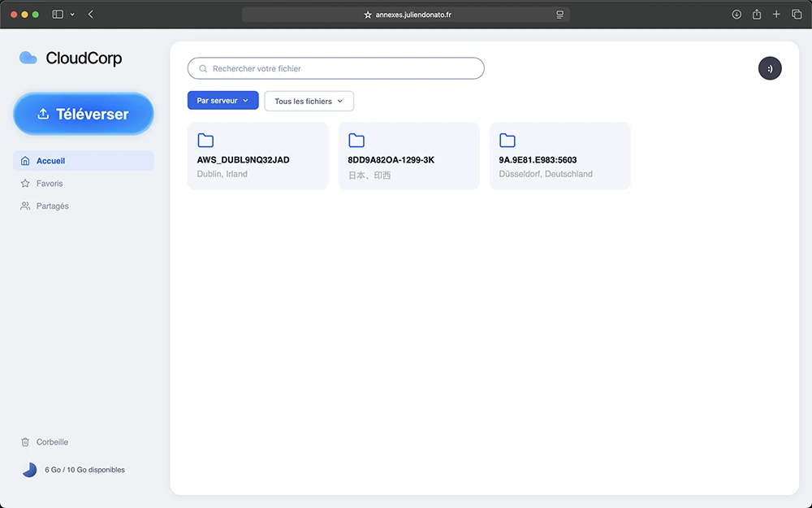Click the Téléverser upload button
This screenshot has height=508, width=812.
(x=84, y=114)
